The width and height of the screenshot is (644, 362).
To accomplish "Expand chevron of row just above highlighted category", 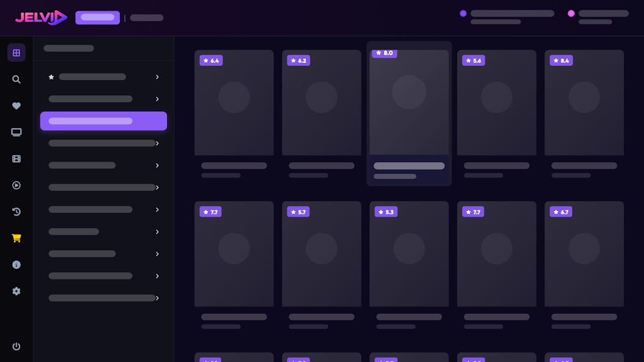I will (x=157, y=99).
